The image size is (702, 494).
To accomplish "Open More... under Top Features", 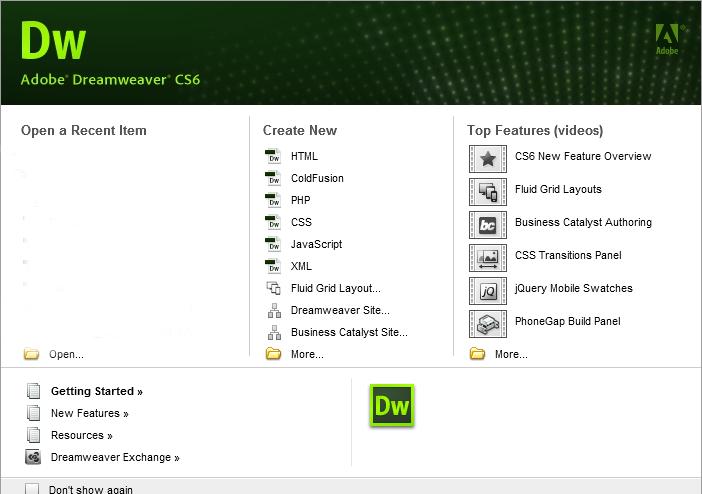I will tap(511, 354).
